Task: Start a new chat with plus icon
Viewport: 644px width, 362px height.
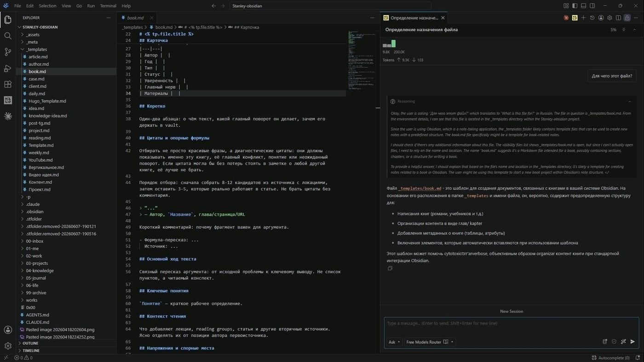Action: [x=583, y=18]
